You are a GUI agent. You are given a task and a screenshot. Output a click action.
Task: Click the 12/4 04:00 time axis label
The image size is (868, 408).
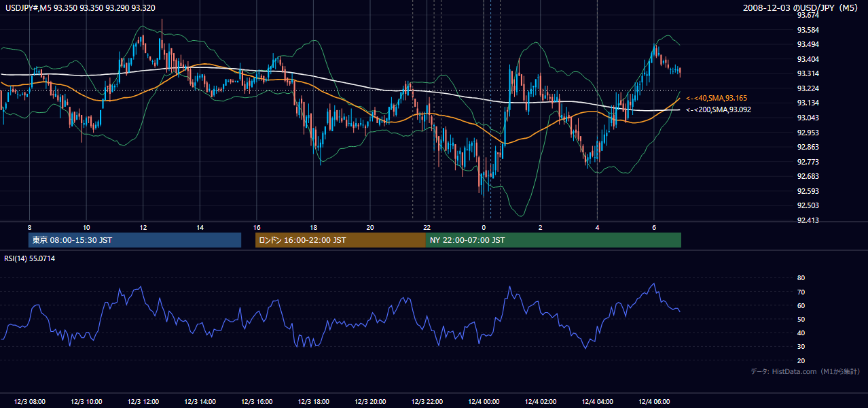tap(597, 402)
